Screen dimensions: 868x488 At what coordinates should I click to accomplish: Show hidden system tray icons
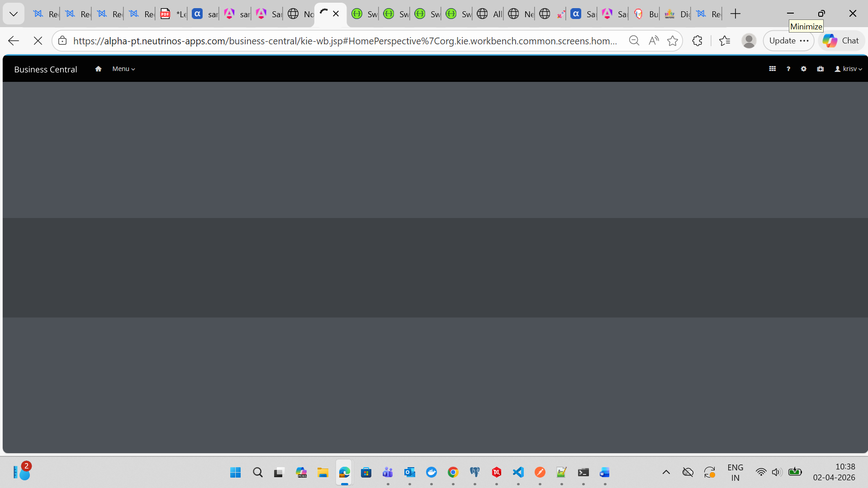pos(666,472)
